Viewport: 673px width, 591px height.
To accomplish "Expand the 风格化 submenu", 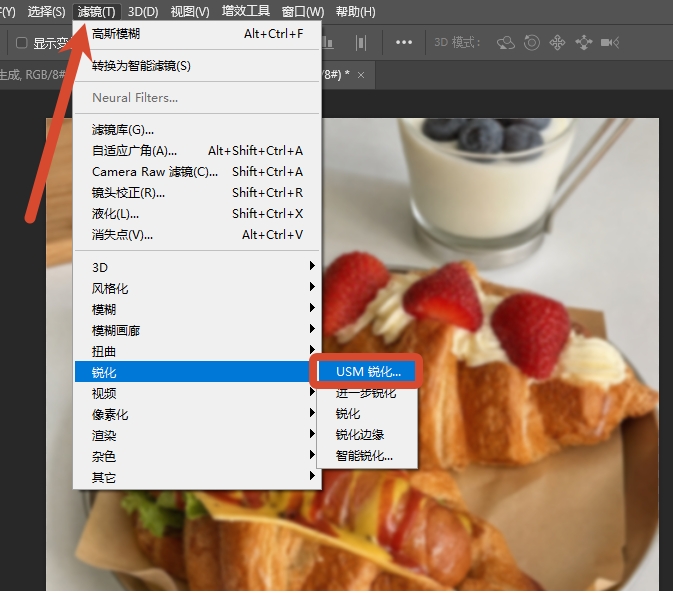I will click(197, 288).
